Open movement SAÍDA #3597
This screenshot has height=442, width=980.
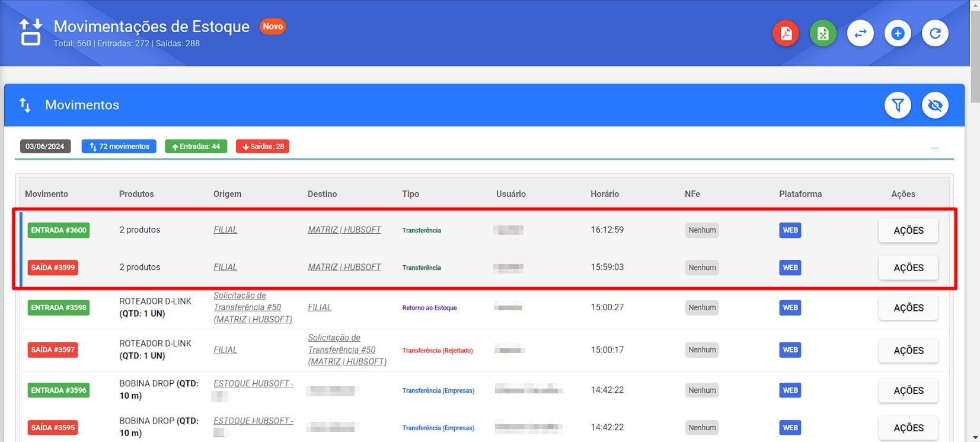[x=53, y=350]
